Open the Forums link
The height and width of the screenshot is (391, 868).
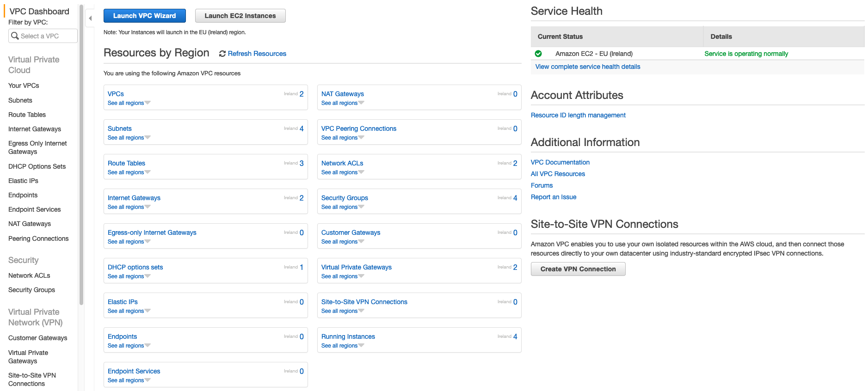tap(542, 185)
